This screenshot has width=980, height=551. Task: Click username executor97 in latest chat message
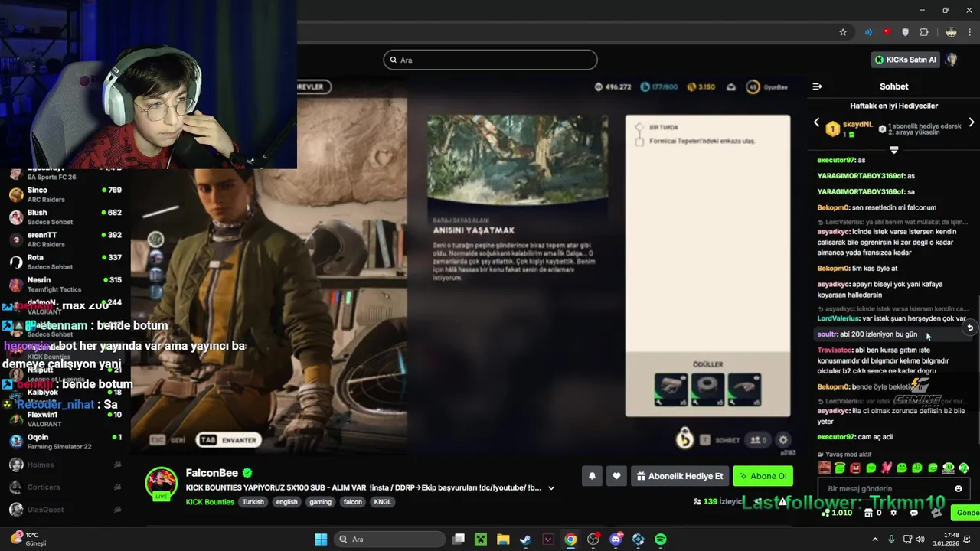point(835,437)
